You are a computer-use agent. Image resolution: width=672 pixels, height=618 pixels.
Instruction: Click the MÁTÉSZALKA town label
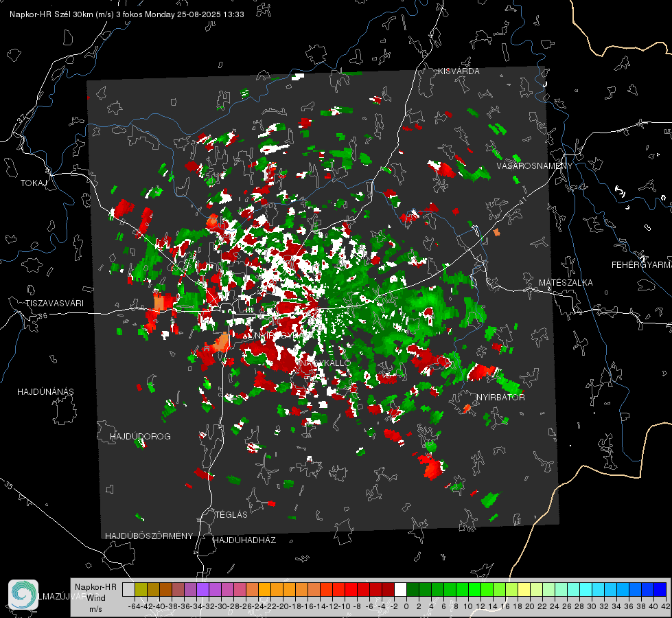566,283
